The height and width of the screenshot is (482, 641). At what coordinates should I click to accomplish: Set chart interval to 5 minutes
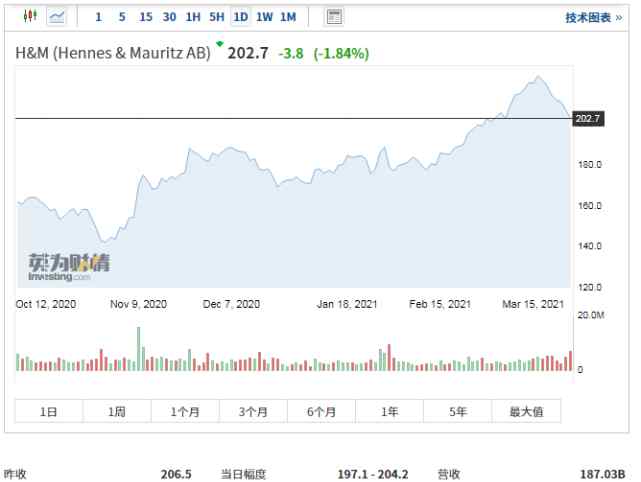(122, 17)
